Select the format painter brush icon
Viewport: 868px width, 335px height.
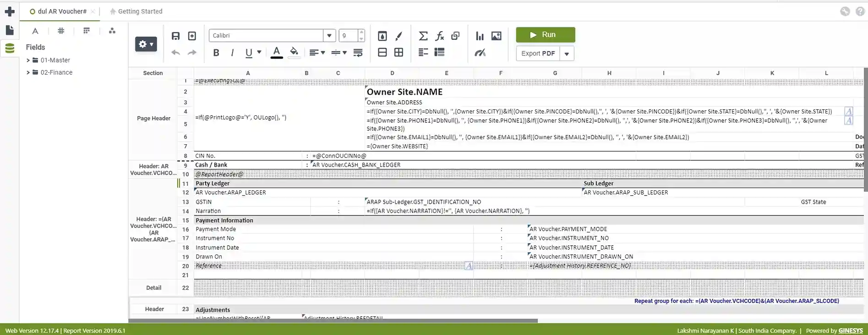click(x=399, y=36)
